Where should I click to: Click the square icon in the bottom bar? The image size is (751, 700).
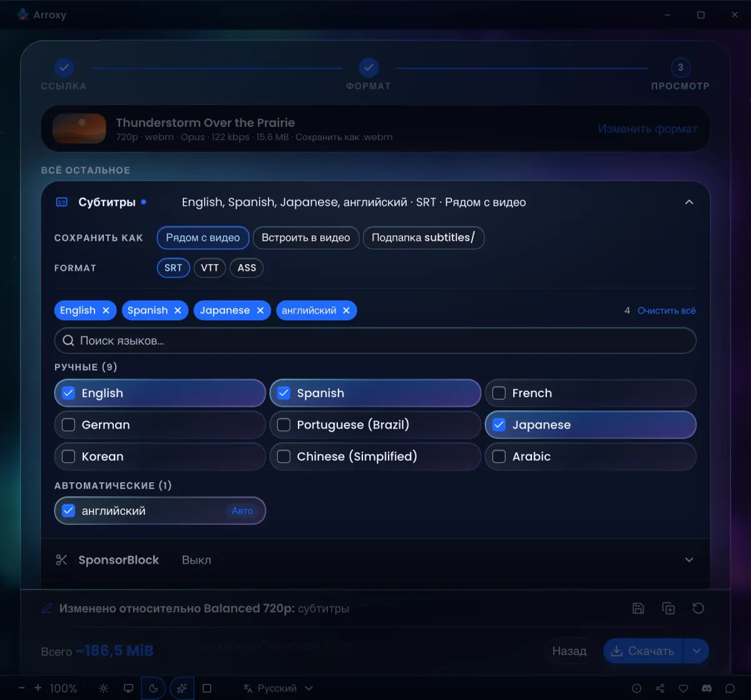[207, 688]
